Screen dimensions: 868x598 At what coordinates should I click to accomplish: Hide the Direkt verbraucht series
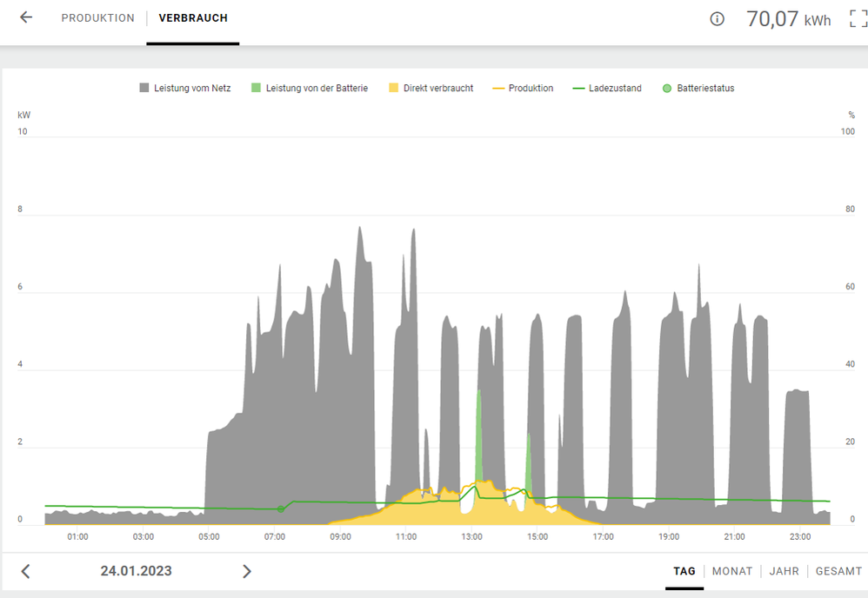pos(431,88)
